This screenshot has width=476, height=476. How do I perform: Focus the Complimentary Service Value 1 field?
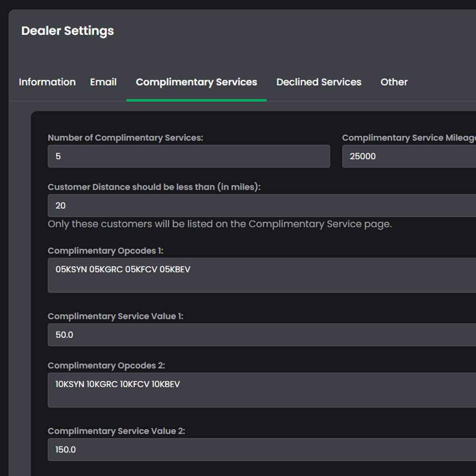point(262,335)
